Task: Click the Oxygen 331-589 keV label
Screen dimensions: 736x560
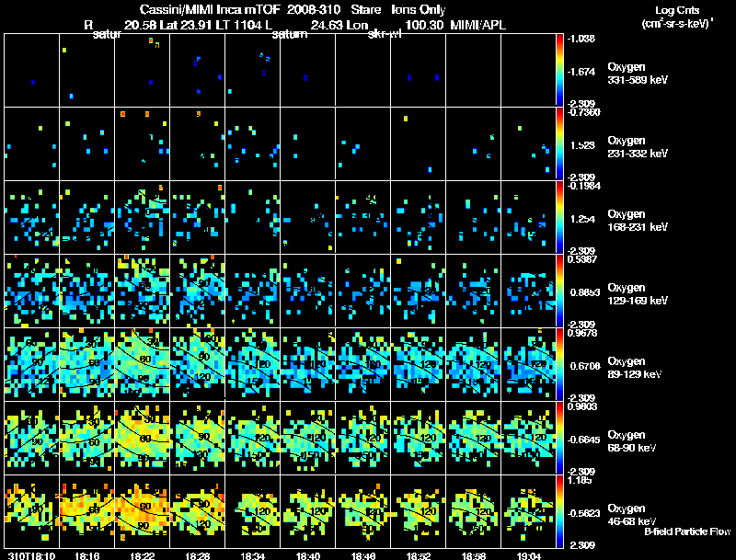Action: pos(637,74)
